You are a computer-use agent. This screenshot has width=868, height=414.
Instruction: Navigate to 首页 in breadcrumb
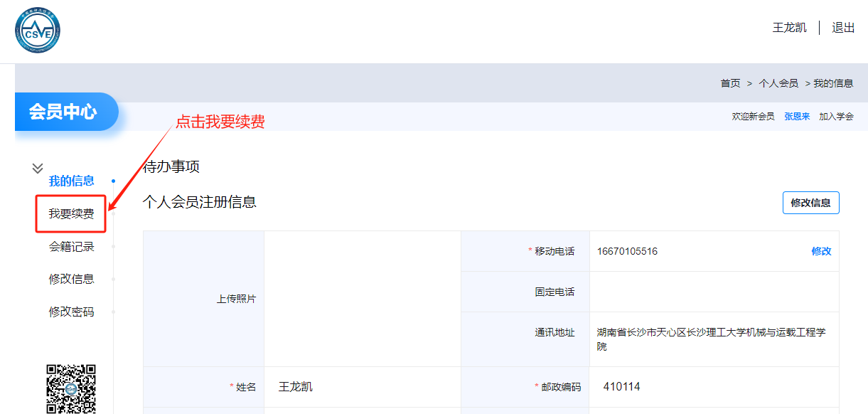coord(730,83)
